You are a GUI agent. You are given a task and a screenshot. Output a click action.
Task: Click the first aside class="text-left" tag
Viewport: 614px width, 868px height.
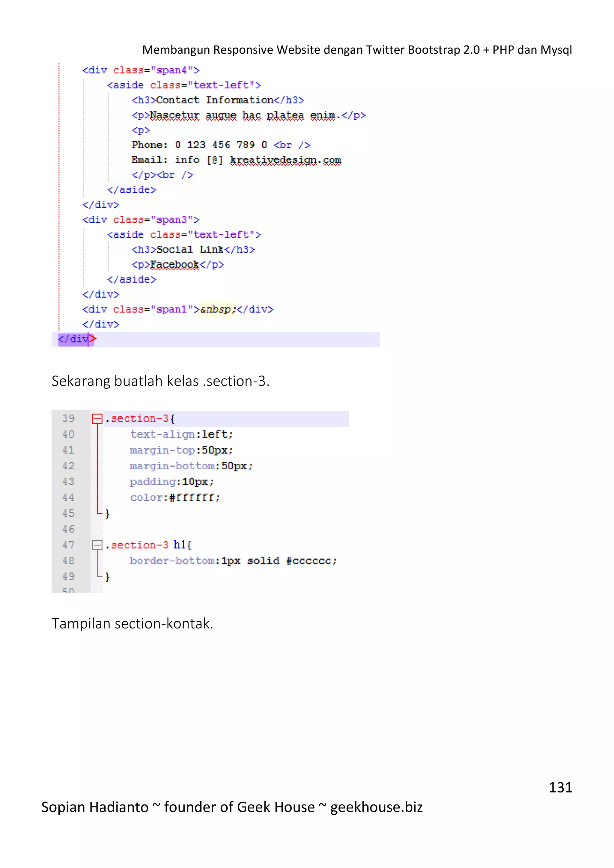(184, 85)
